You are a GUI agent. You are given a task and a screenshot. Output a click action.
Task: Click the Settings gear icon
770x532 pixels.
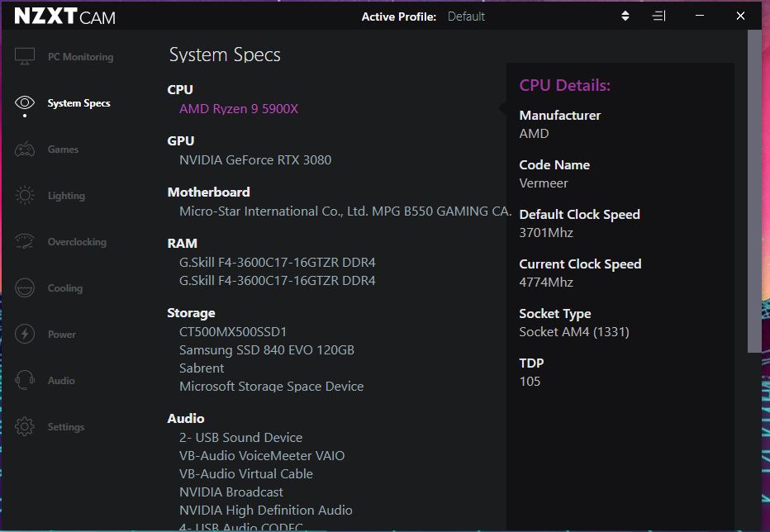pyautogui.click(x=25, y=426)
